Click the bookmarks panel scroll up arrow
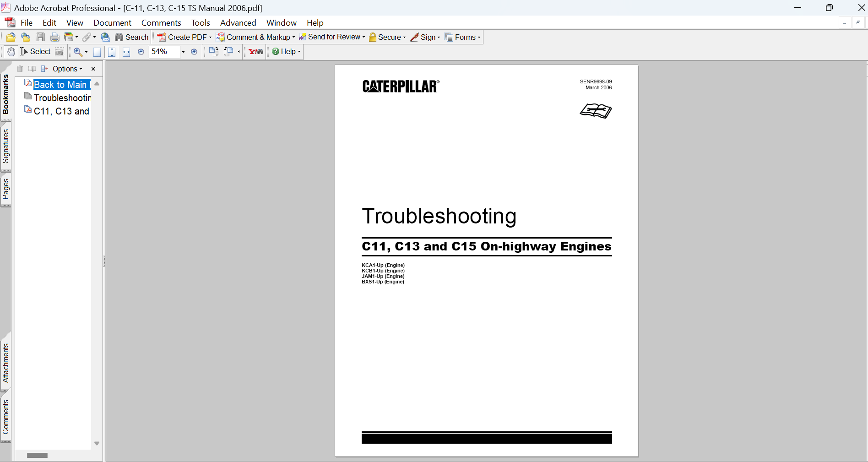The image size is (868, 462). tap(97, 84)
